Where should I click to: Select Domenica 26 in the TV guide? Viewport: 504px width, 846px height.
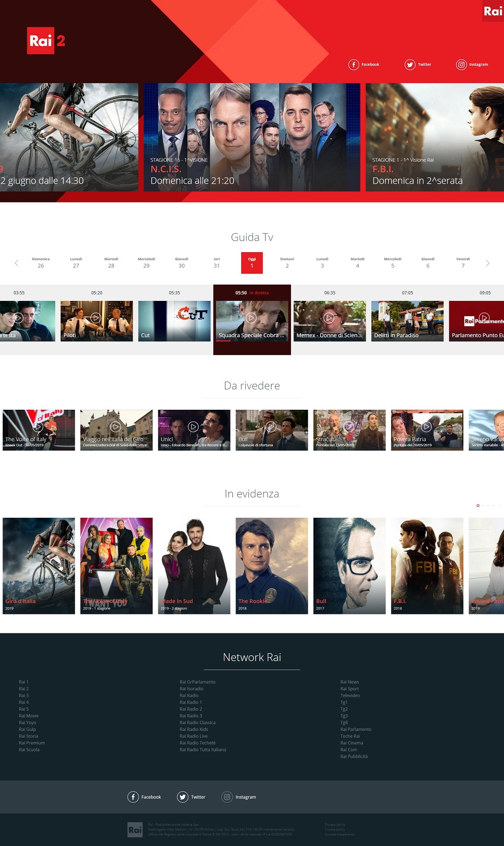[x=41, y=263]
